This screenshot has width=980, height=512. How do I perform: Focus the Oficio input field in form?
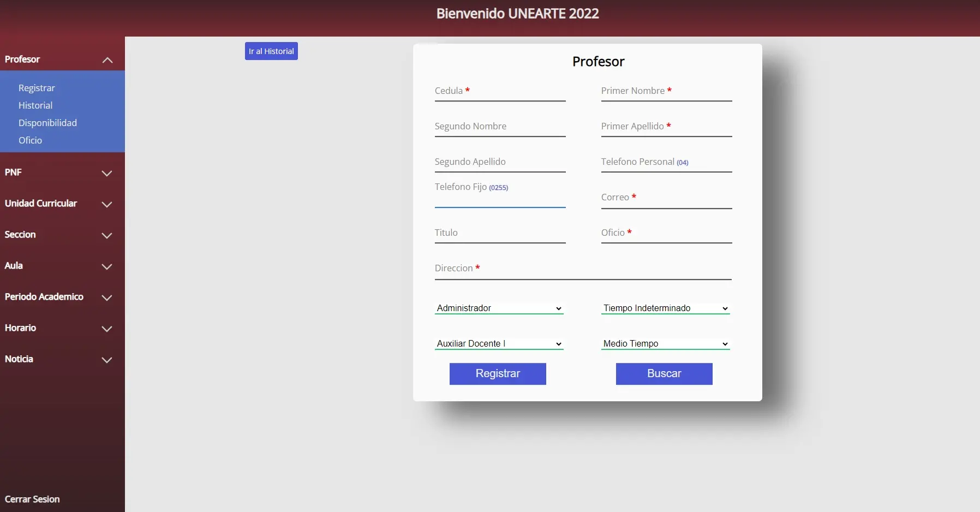pos(667,234)
